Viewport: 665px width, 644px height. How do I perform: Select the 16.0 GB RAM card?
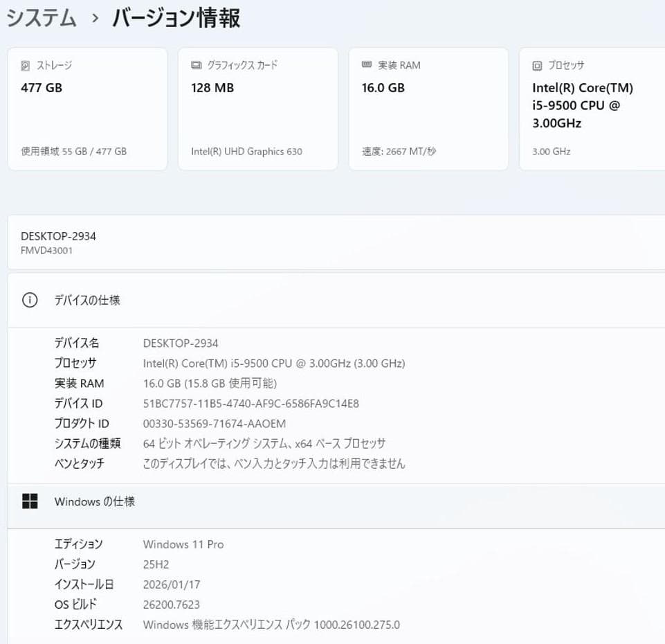[428, 107]
